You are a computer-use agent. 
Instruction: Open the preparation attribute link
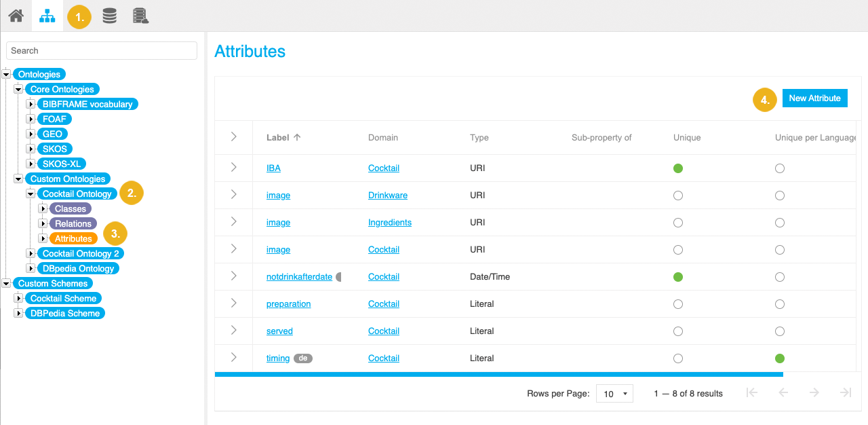tap(288, 304)
